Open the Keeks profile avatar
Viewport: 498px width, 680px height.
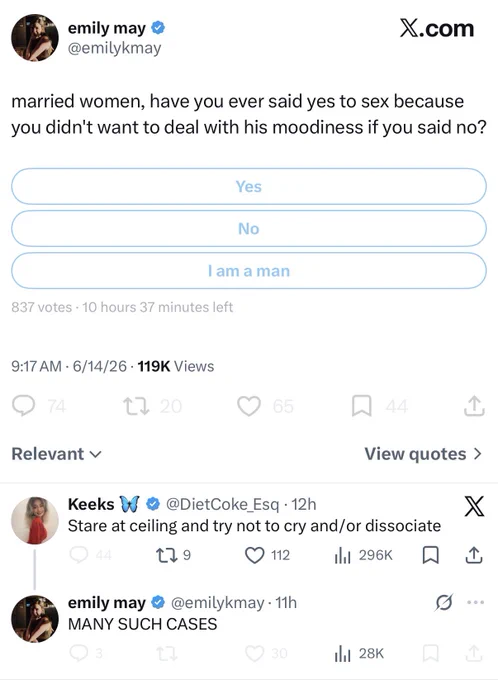[35, 520]
